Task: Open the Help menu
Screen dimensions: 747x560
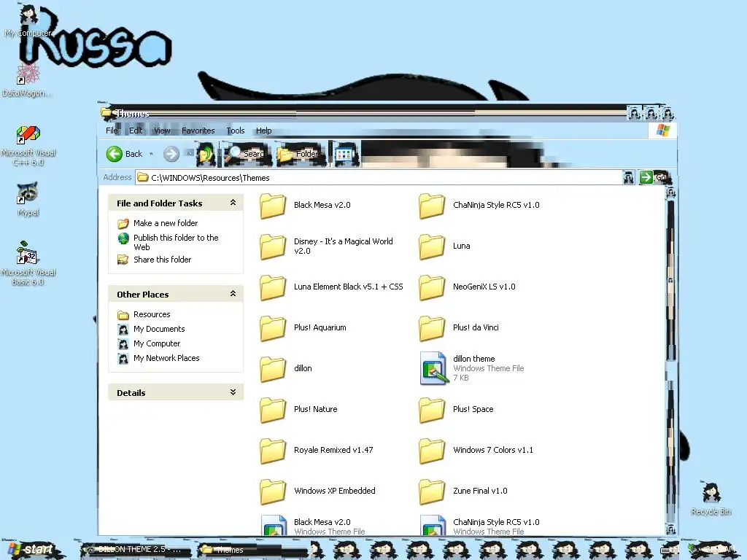Action: coord(263,131)
